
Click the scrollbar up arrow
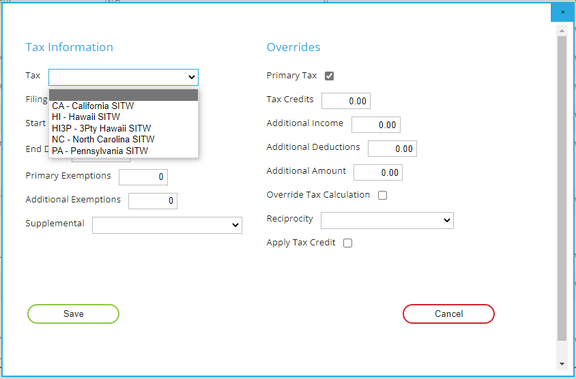click(562, 31)
